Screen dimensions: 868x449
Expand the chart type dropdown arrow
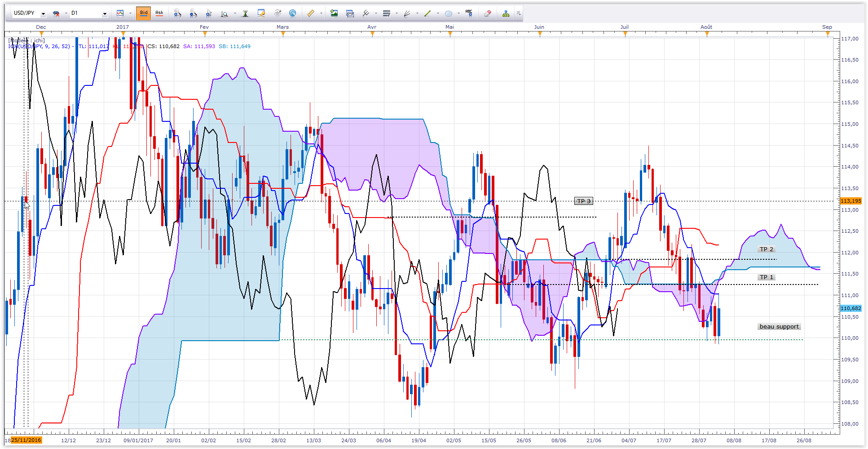click(130, 13)
